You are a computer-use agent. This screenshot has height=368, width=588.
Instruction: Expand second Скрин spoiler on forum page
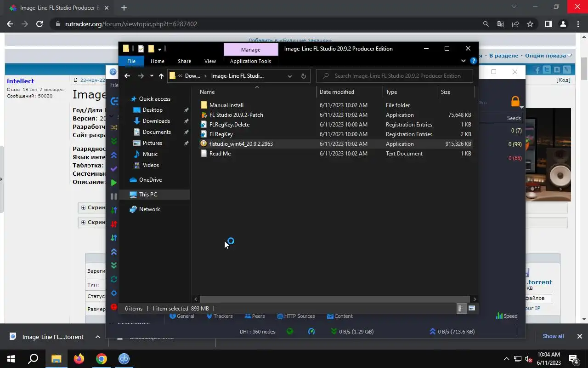(83, 222)
